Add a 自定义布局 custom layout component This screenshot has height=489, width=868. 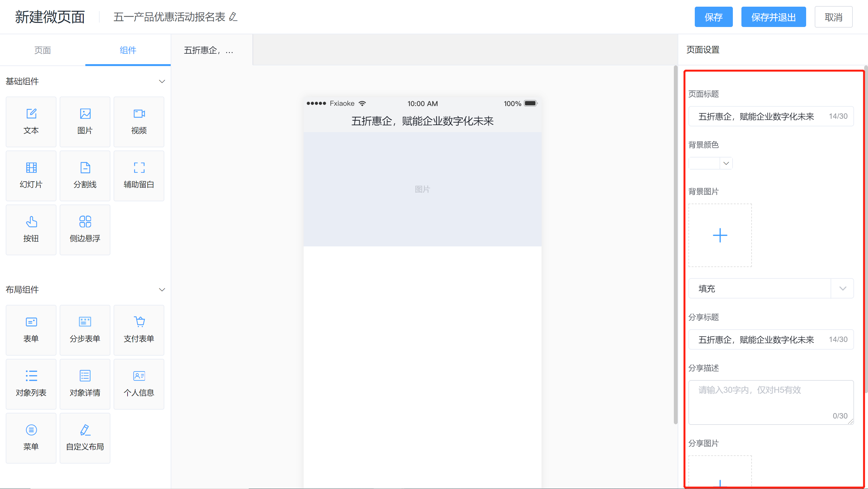pyautogui.click(x=85, y=438)
